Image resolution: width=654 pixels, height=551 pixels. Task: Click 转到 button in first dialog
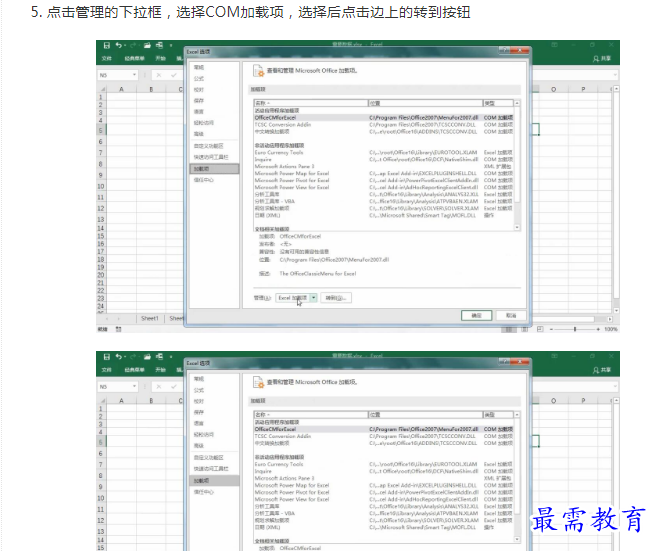[336, 298]
